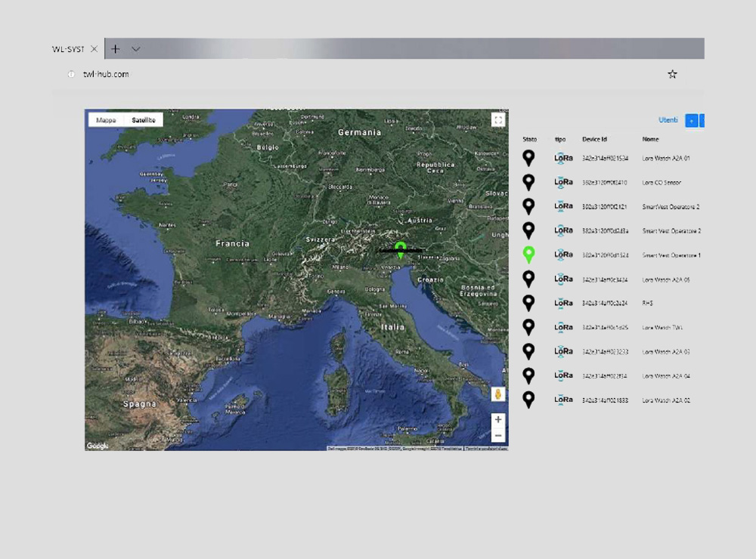The width and height of the screenshot is (756, 559).
Task: Click the status pin for Lora Watch A2A 02
Action: [x=529, y=400]
